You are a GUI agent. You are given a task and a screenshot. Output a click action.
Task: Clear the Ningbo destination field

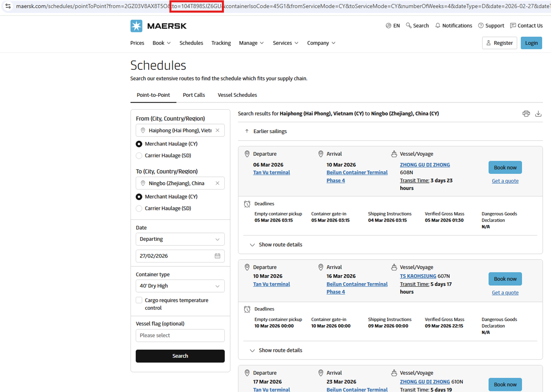click(217, 183)
